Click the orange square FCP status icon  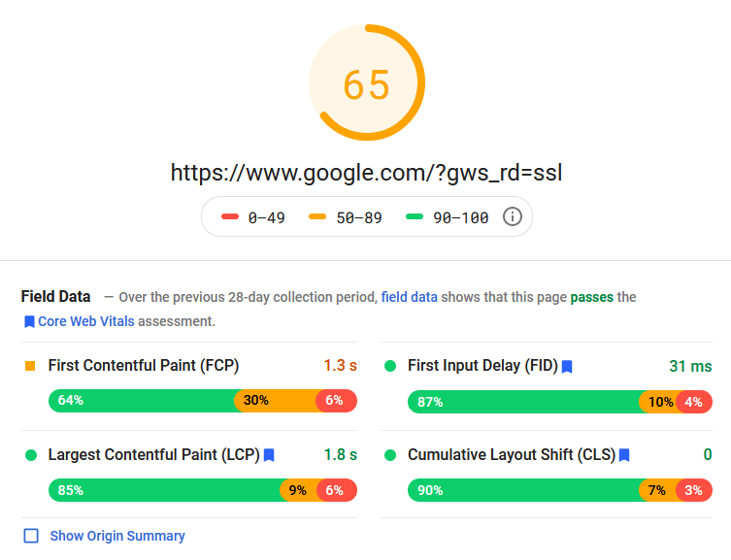coord(30,366)
